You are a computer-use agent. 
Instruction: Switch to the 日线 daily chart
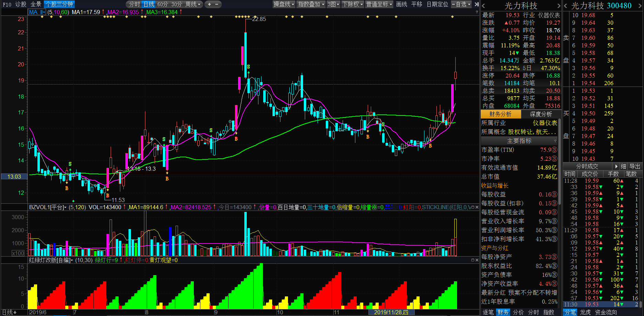(149, 4)
